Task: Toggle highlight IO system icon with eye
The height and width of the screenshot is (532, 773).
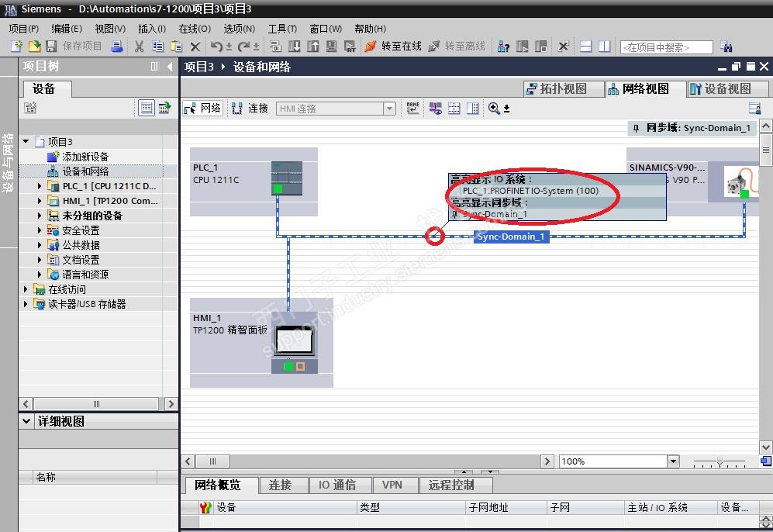Action: tap(435, 108)
